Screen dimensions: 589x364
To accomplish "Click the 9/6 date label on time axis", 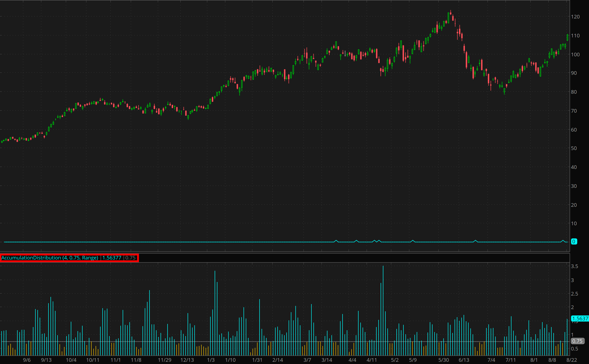I will 27,360.
